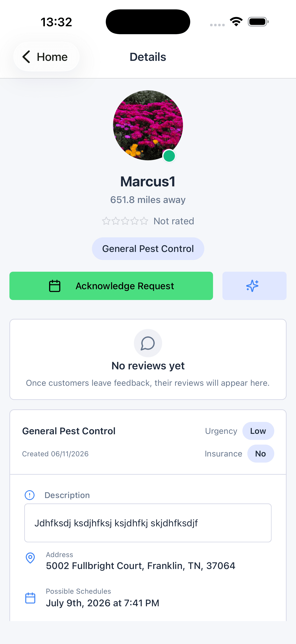This screenshot has height=644, width=296.
Task: Tap the No insurance badge
Action: tap(261, 454)
